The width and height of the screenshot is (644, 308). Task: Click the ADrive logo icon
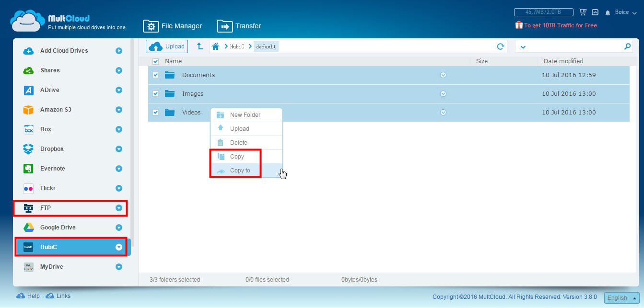tap(28, 90)
